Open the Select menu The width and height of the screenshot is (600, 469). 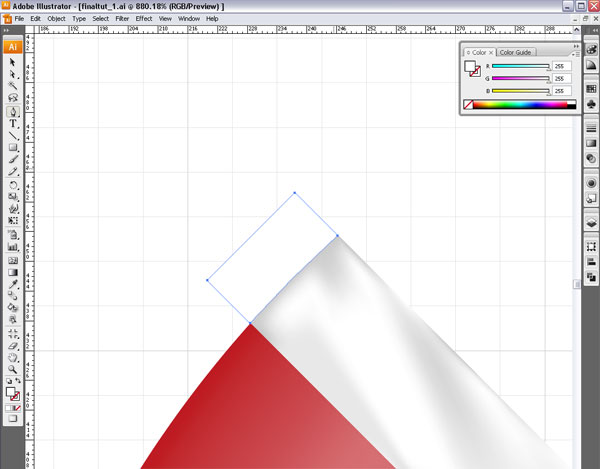[x=101, y=18]
